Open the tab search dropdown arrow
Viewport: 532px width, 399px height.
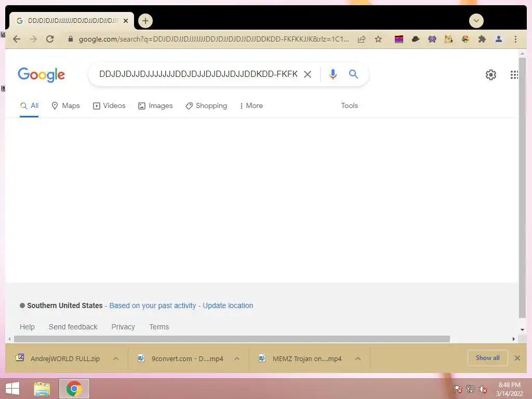[x=476, y=21]
